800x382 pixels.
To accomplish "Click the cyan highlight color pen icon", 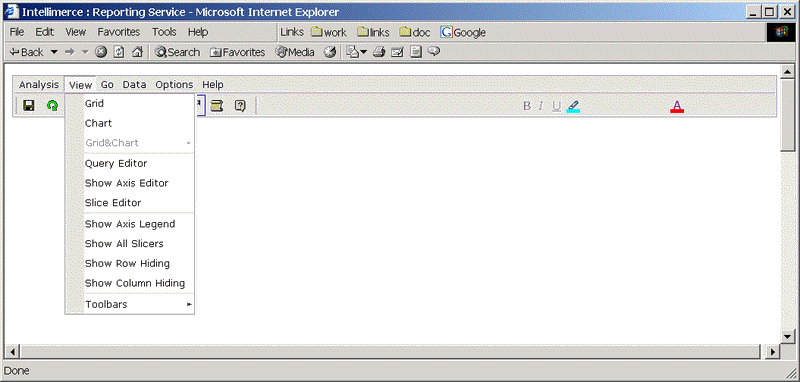I will 573,106.
